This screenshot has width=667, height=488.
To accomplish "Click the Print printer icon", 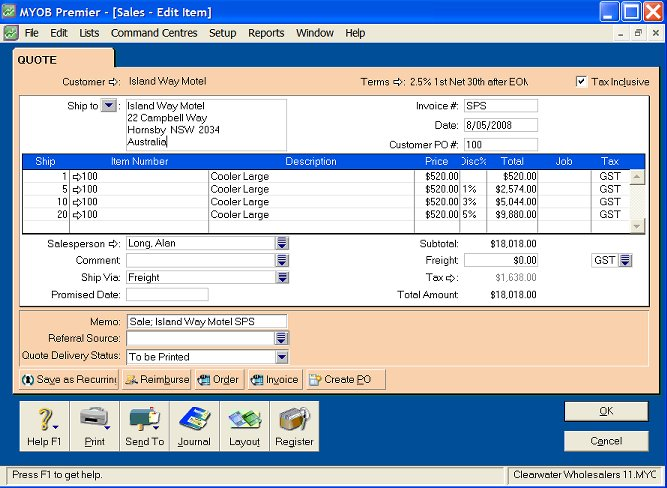I will pyautogui.click(x=94, y=426).
